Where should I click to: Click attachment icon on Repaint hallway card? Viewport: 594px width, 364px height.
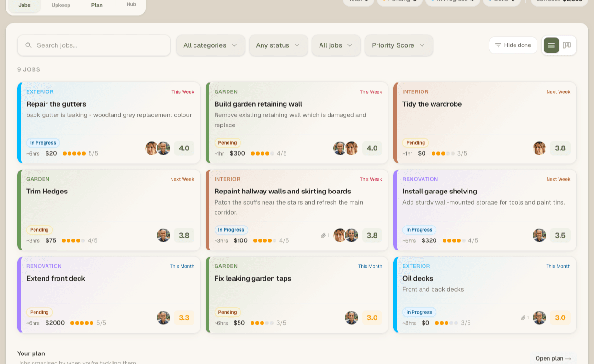(x=323, y=235)
